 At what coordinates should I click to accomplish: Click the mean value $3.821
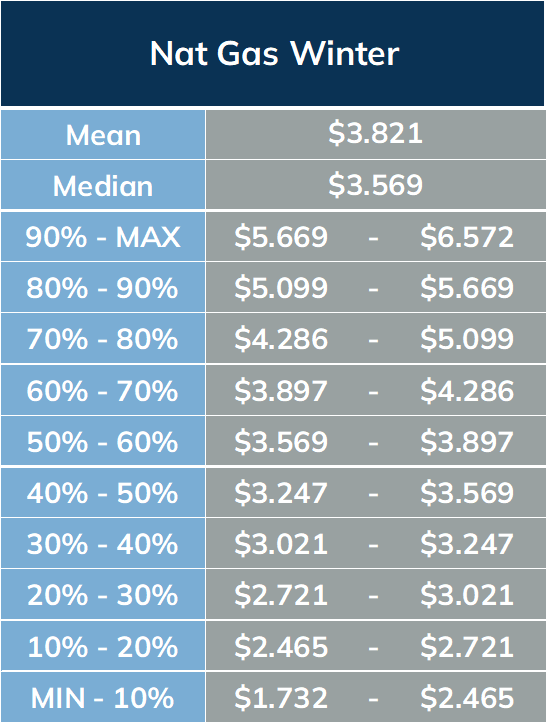[375, 133]
